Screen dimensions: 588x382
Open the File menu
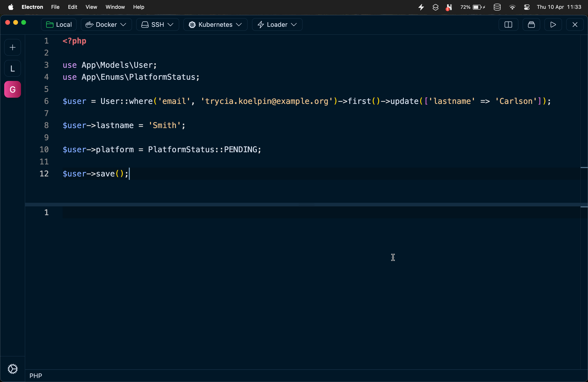pos(55,7)
